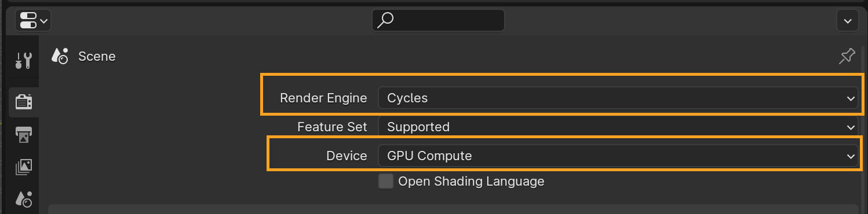Open the Options popover chevron at top-right
Image resolution: width=868 pixels, height=214 pixels.
848,21
